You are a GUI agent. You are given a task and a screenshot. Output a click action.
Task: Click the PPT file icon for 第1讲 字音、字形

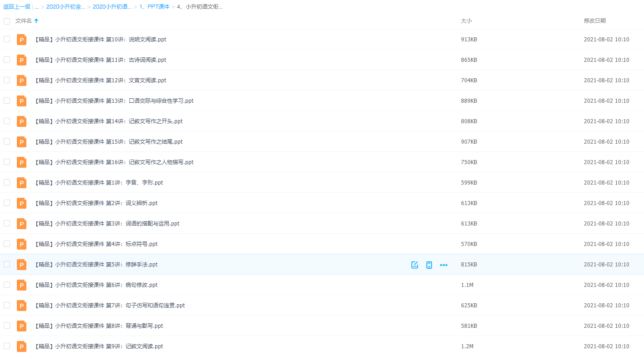(21, 183)
